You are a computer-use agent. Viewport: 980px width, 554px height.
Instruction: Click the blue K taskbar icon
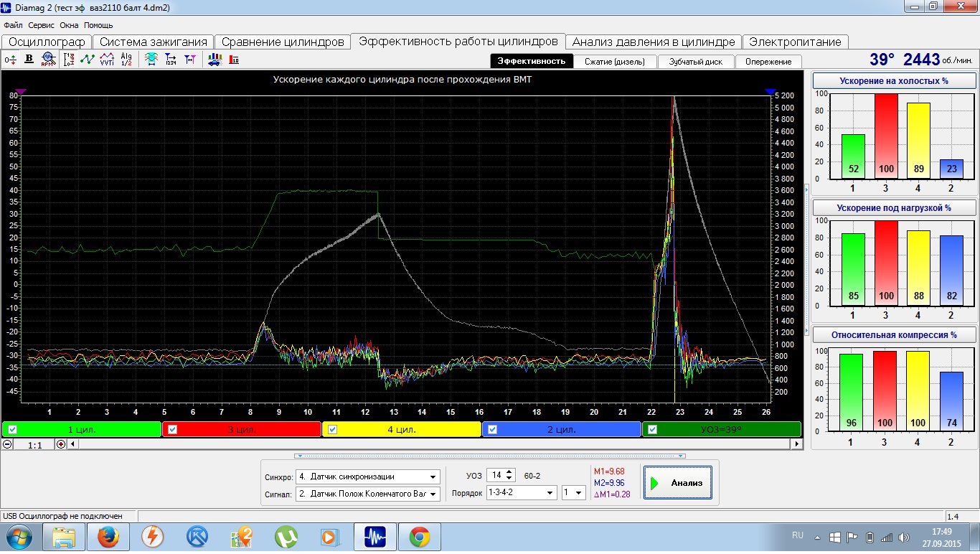pos(197,537)
